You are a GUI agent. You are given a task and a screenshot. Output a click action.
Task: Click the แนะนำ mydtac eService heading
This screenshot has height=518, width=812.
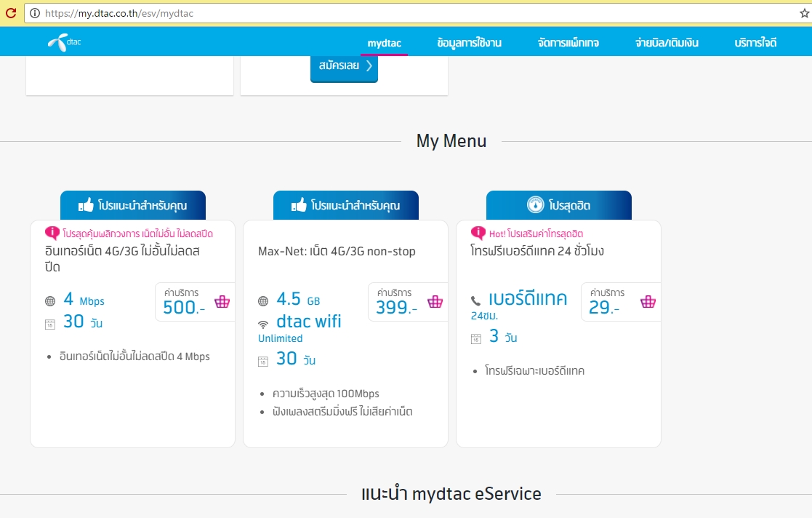coord(451,494)
